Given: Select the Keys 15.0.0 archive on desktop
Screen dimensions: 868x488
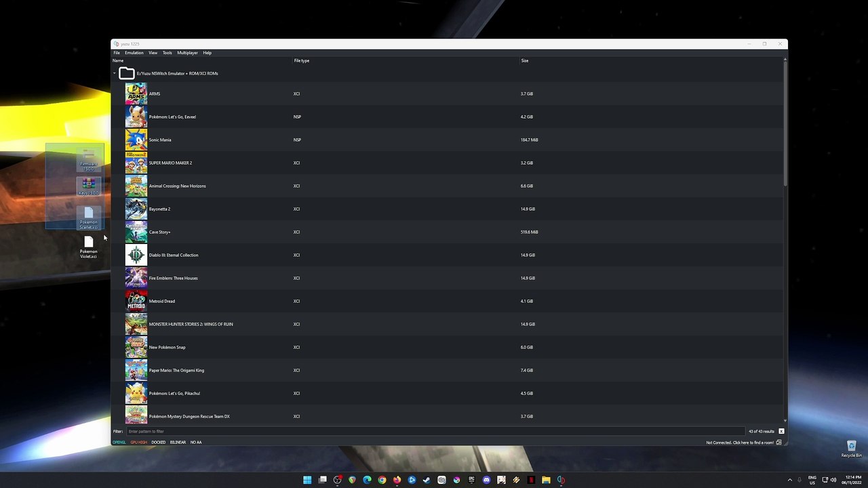Looking at the screenshot, I should point(88,186).
